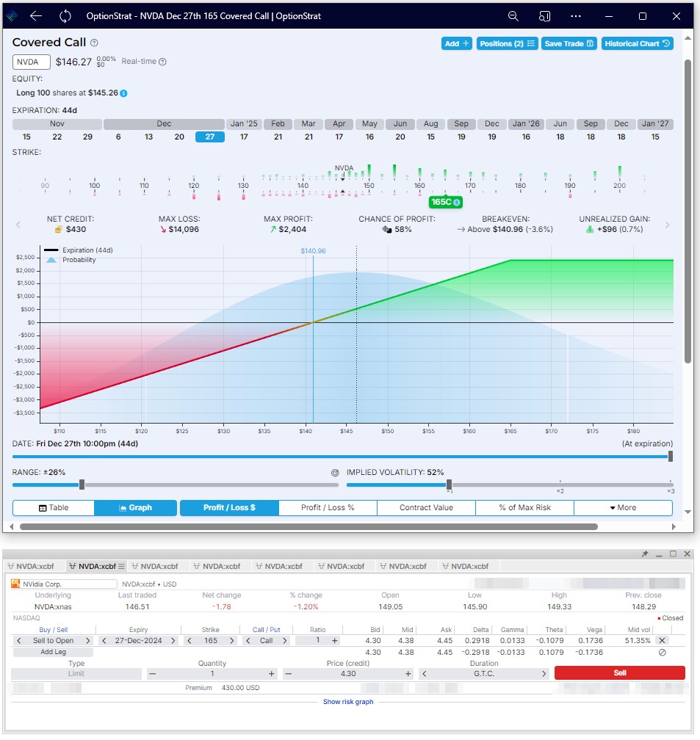Decrease order quantity
This screenshot has height=740, width=700.
pyautogui.click(x=153, y=674)
